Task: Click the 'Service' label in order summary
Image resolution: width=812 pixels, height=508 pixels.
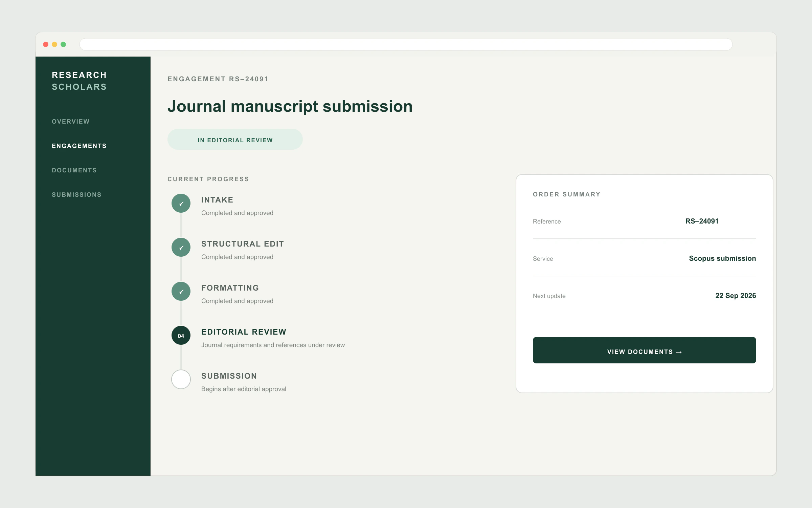Action: [543, 259]
